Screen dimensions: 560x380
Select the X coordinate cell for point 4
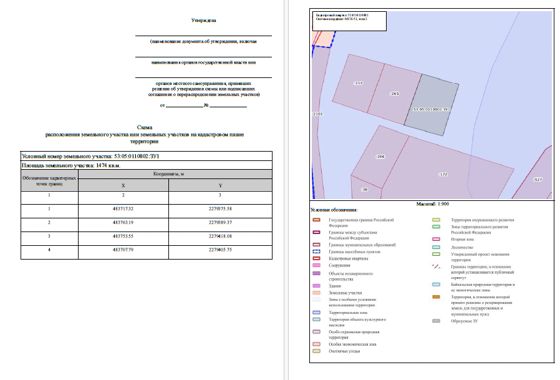123,252
